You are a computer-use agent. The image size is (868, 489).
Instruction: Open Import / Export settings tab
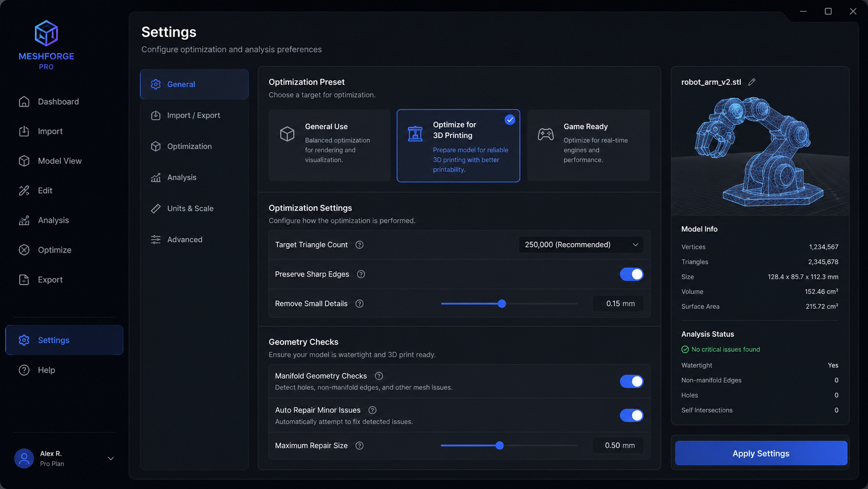[194, 115]
